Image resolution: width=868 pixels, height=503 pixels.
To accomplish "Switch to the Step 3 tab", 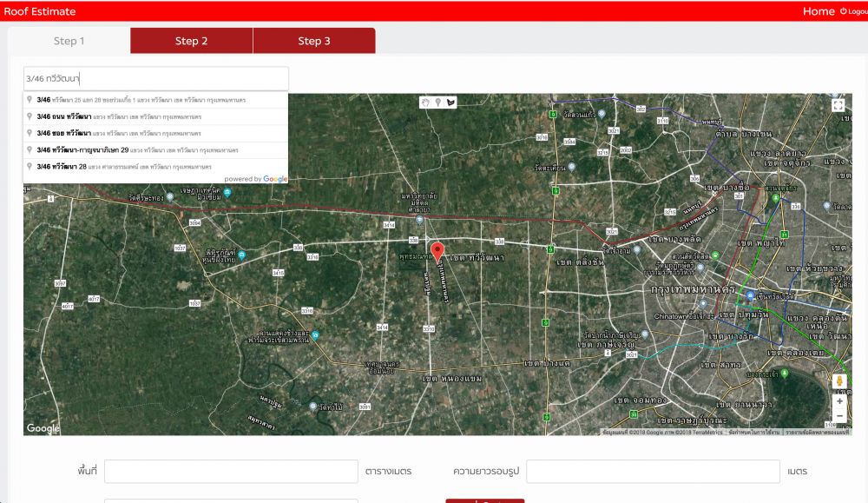I will point(314,41).
